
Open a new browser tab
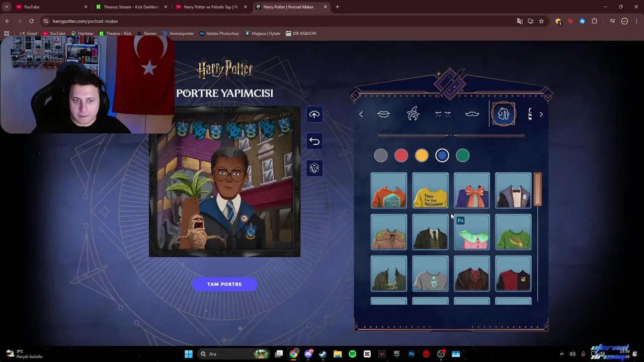click(337, 7)
